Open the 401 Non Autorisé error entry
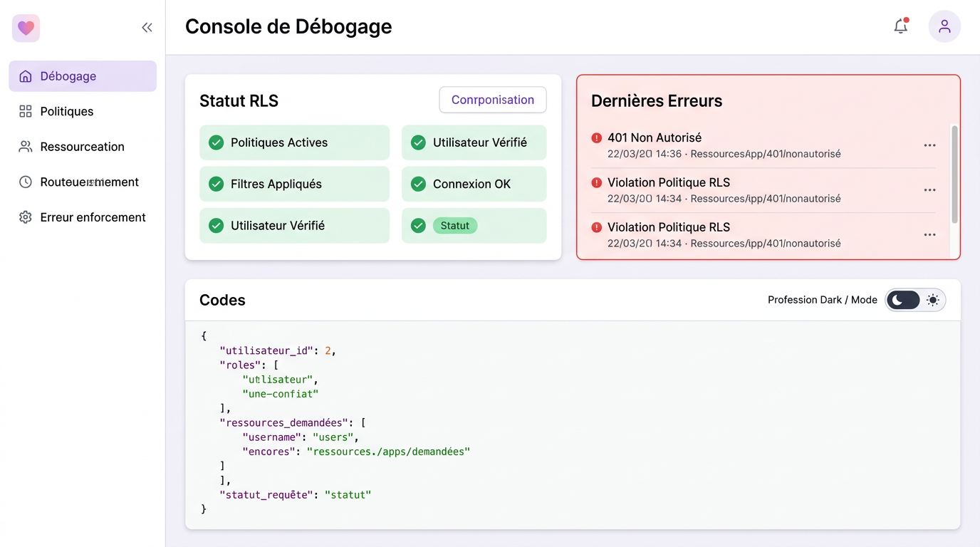This screenshot has width=980, height=547. 763,145
